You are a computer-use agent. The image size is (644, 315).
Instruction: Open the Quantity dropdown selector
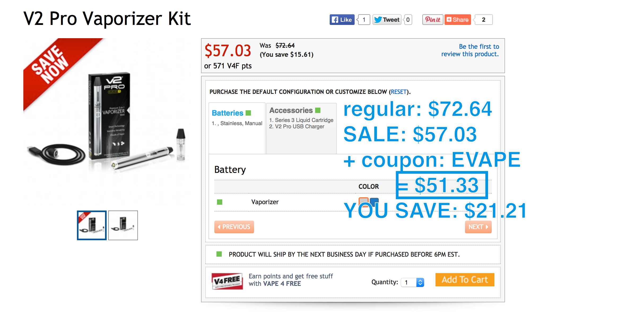(x=412, y=282)
